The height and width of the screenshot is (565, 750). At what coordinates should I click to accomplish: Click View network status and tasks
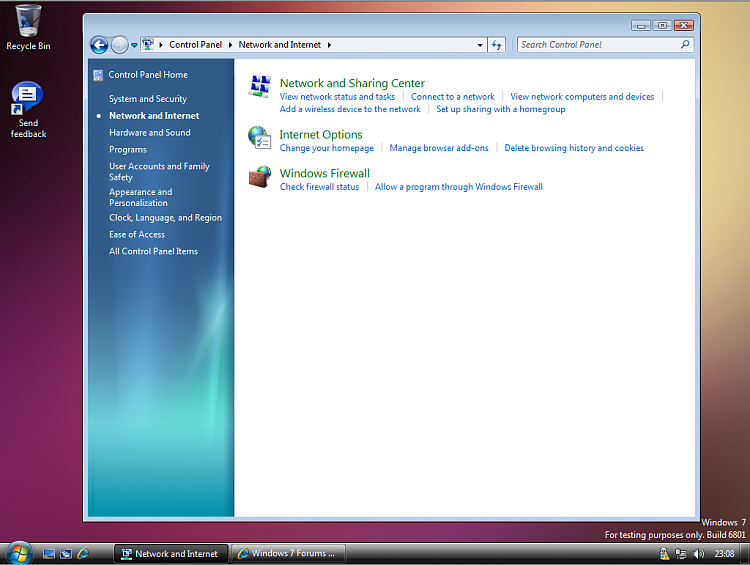(337, 97)
